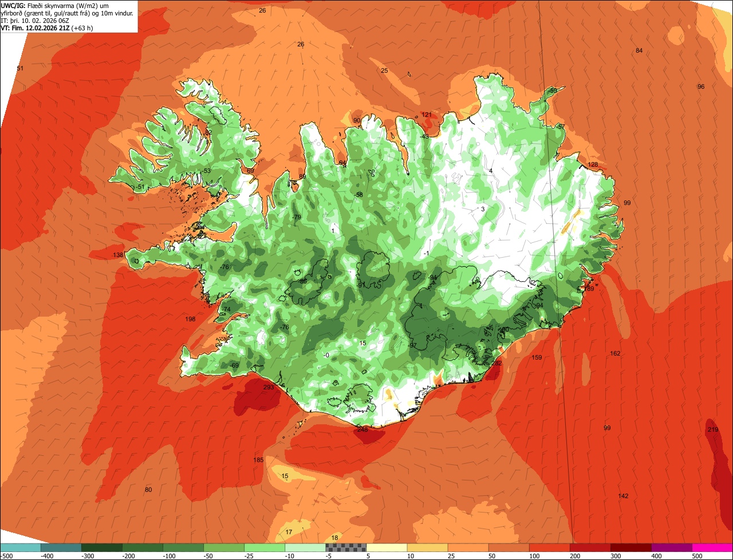Screen dimensions: 733x560
Task: Click the -74 value on the west coast
Action: 226,309
